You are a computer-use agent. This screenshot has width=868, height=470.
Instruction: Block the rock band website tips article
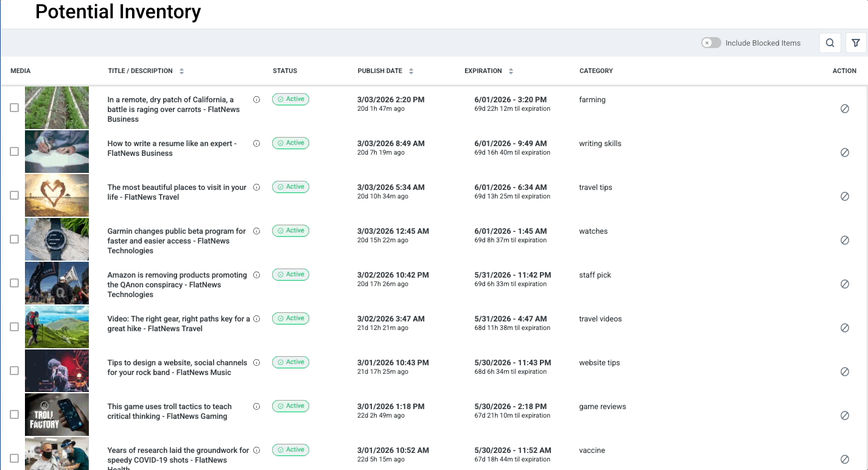(844, 372)
